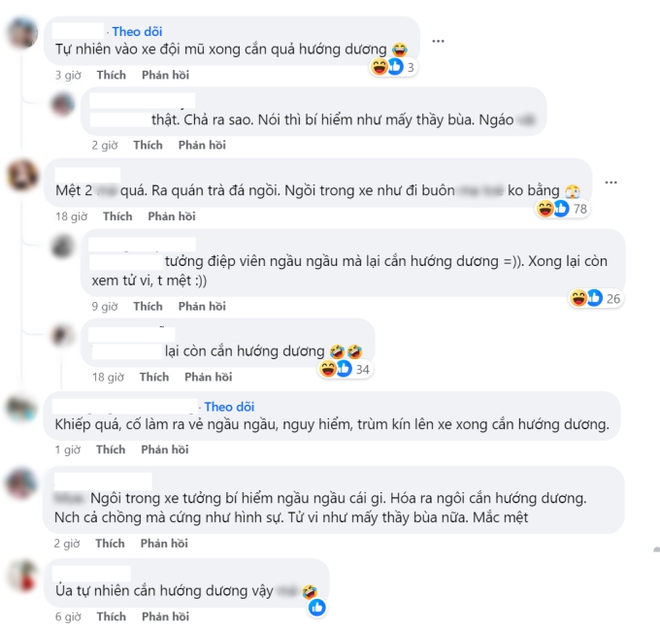
Task: Click the 18 giờ timestamp under the 'Mệt 2' comment
Action: pyautogui.click(x=71, y=216)
